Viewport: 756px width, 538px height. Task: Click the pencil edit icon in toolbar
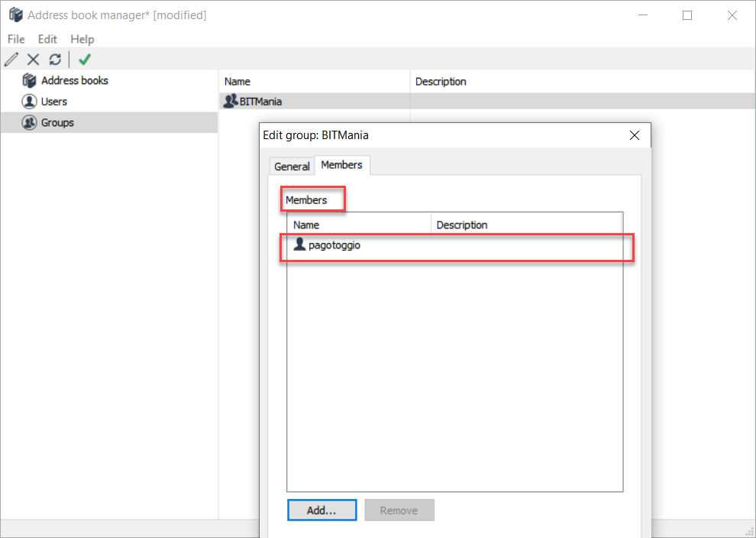point(11,60)
